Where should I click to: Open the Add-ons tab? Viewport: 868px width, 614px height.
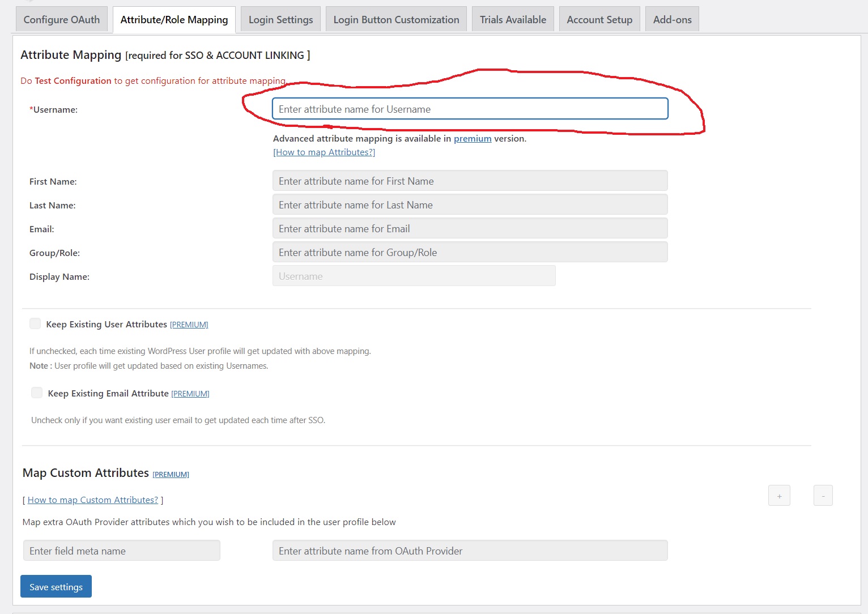672,19
